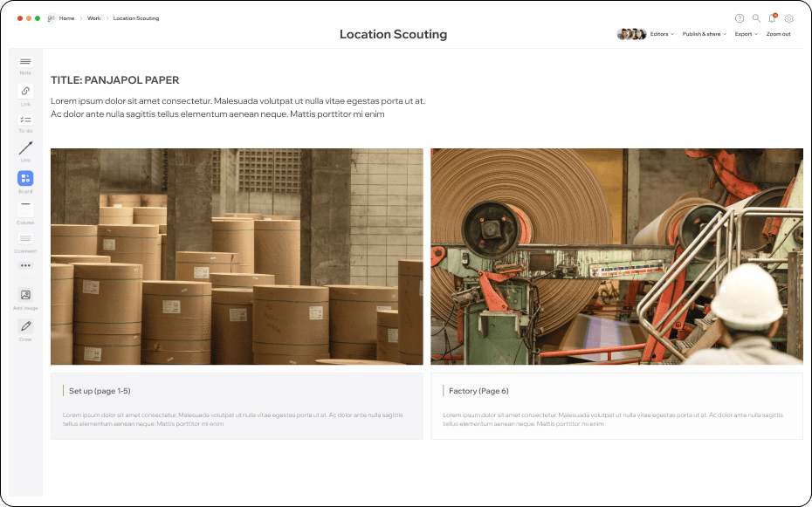Open the three-dots more tools menu
The image size is (812, 507).
click(x=25, y=265)
